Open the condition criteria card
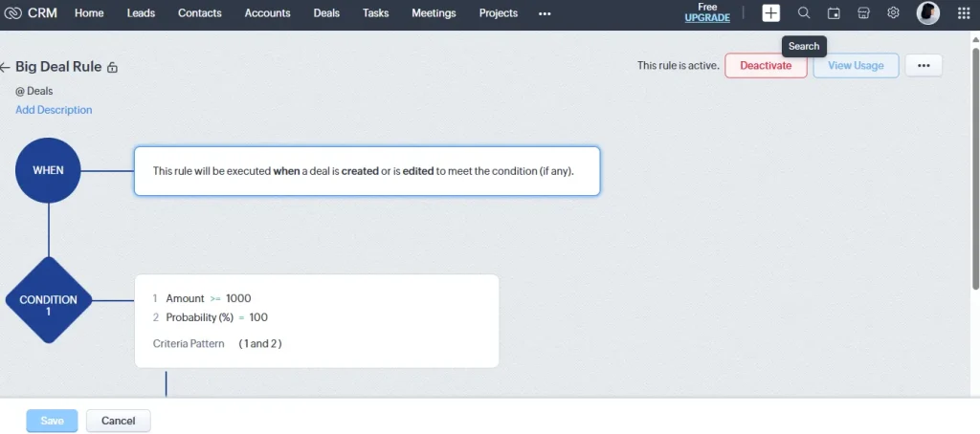Image resolution: width=980 pixels, height=434 pixels. tap(317, 321)
